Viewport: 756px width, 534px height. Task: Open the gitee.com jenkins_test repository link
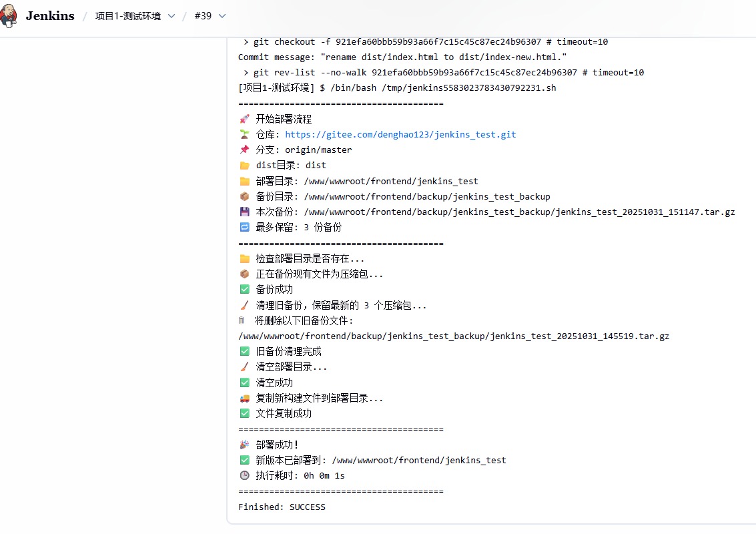click(400, 134)
